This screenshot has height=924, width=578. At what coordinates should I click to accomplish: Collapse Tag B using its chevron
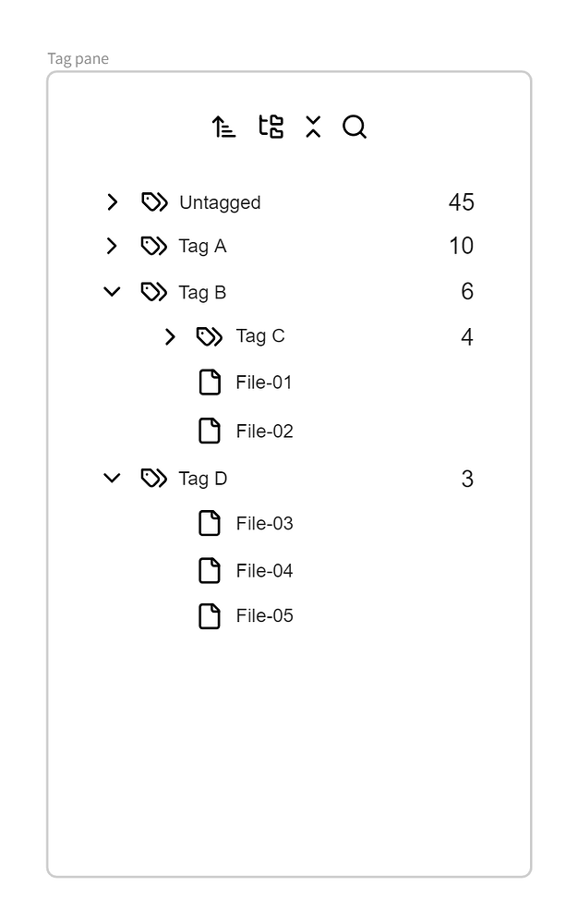tap(113, 291)
